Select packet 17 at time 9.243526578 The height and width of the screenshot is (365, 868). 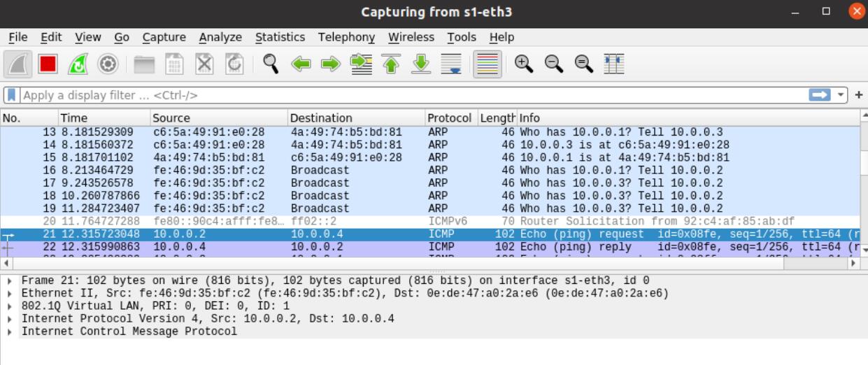429,182
